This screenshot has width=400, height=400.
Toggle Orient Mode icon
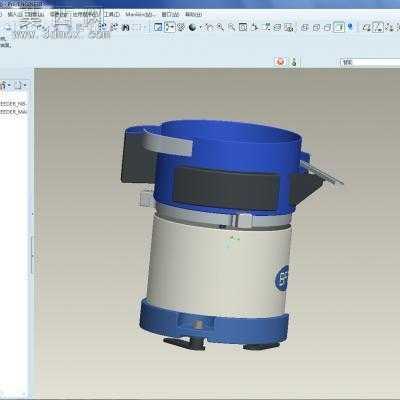[181, 27]
